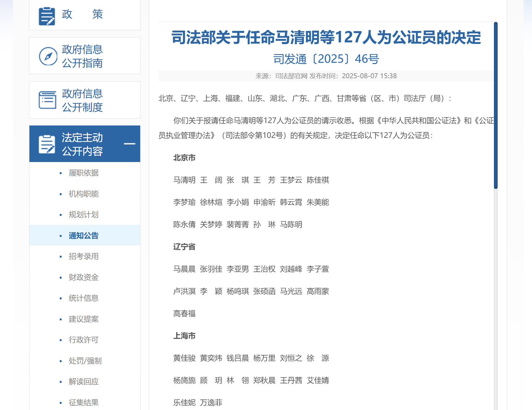Click the 辽宁省 section heading

click(184, 247)
